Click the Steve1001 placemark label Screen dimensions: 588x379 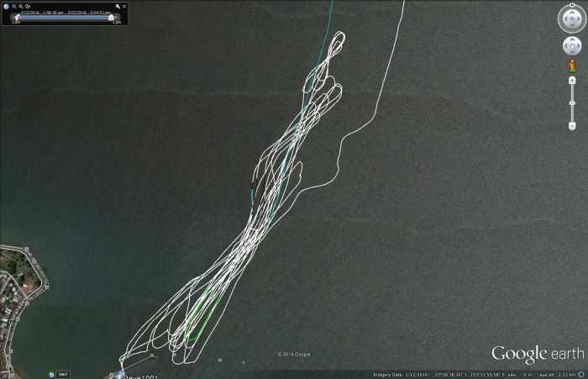coord(139,376)
